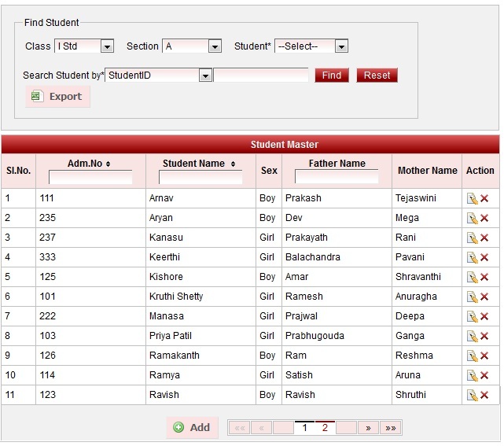Reset the student search form

coord(377,76)
